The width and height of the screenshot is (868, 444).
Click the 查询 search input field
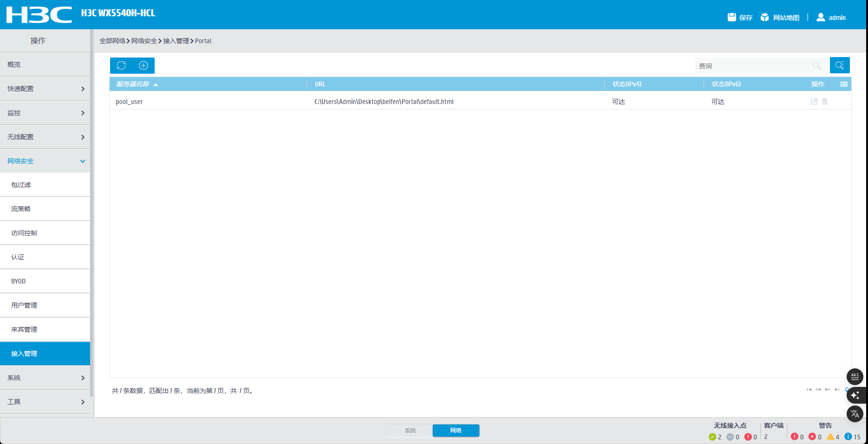click(x=753, y=66)
